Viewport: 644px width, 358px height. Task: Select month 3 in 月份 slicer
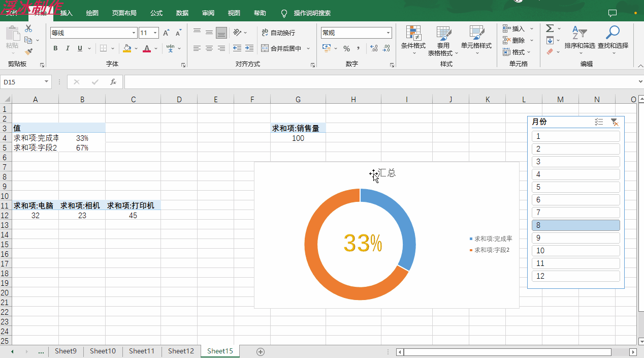(576, 162)
